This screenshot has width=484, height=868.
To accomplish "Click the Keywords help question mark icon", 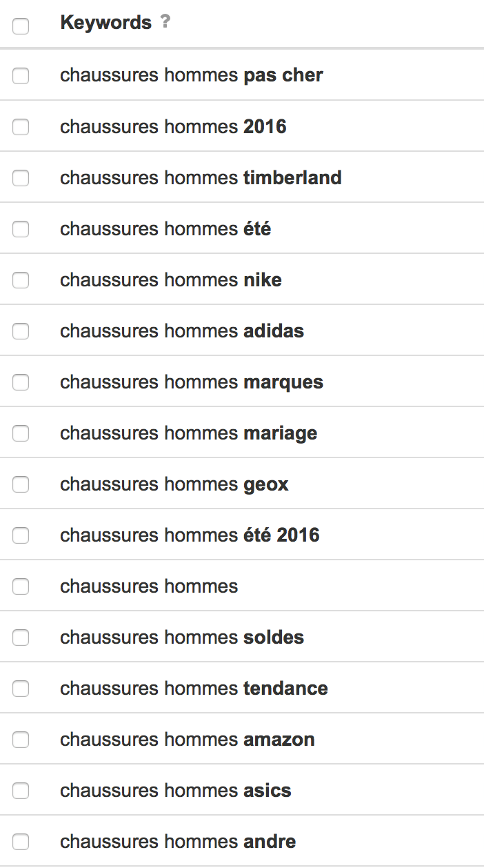I will tap(165, 21).
